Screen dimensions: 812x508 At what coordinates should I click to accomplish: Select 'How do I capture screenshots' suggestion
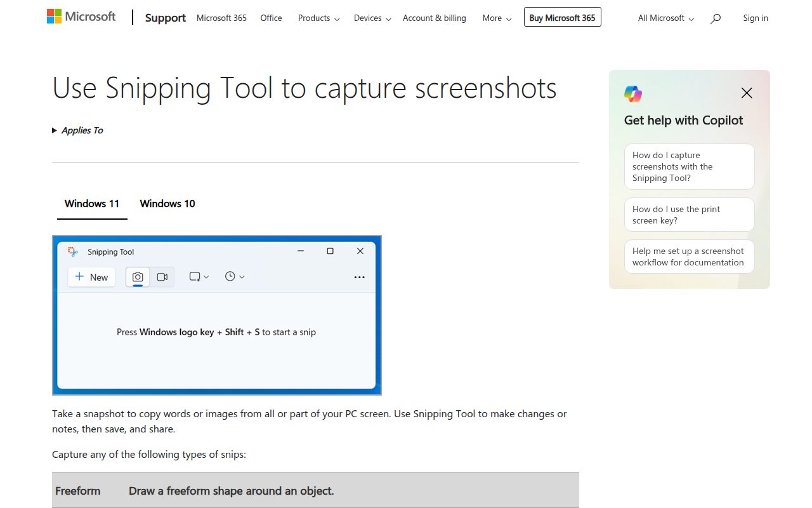(690, 166)
